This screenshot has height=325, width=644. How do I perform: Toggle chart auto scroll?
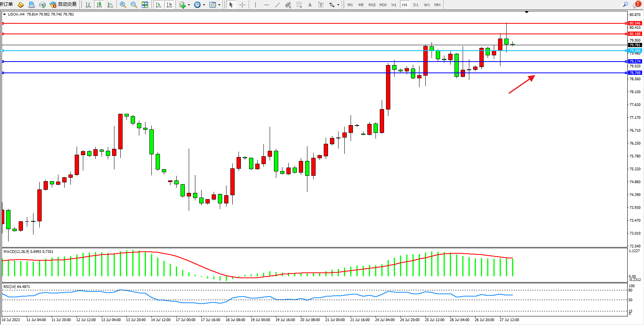[158, 5]
